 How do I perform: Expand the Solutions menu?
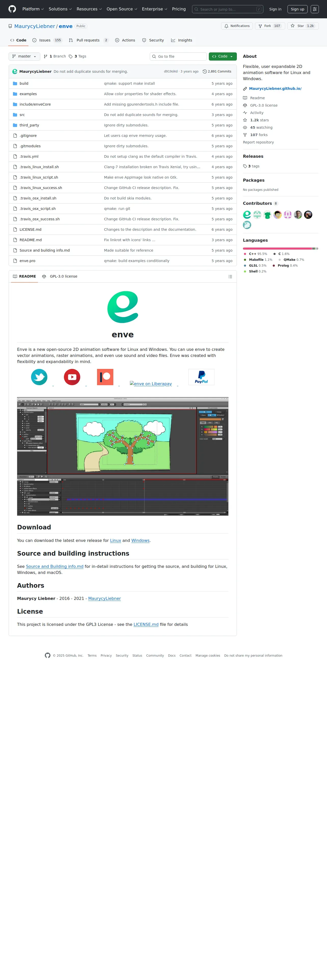click(60, 9)
